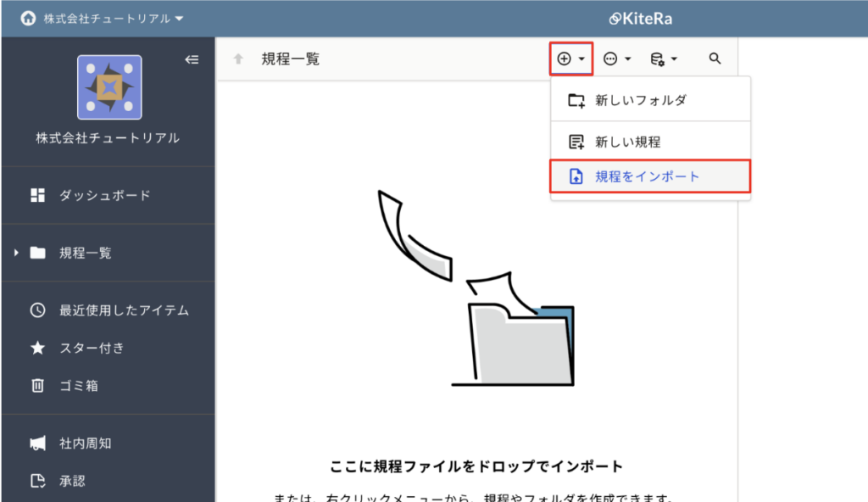Click the company logo avatar in sidebar

(x=109, y=87)
